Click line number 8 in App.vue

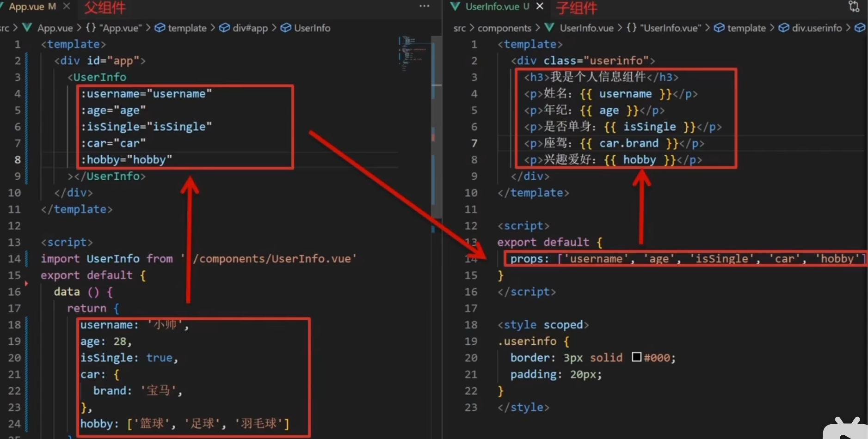[17, 160]
